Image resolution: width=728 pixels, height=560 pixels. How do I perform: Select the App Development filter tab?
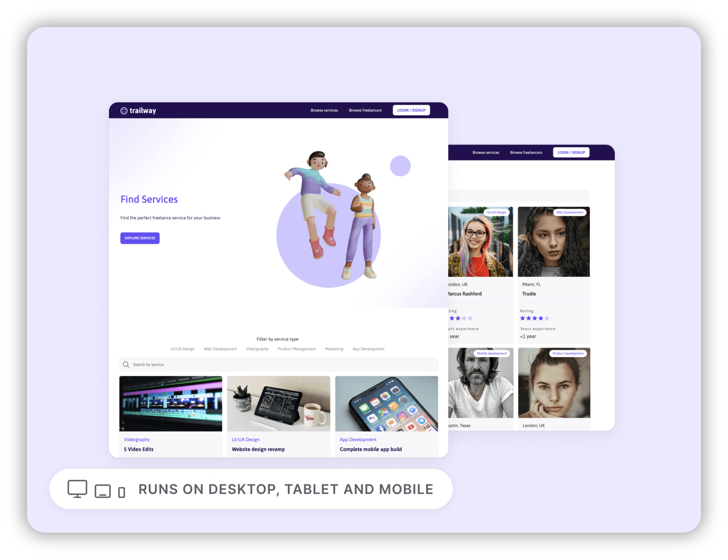point(368,349)
